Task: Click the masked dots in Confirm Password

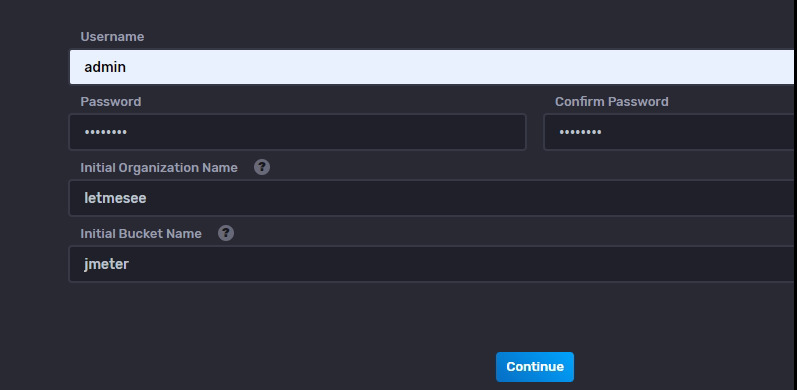Action: pos(580,133)
